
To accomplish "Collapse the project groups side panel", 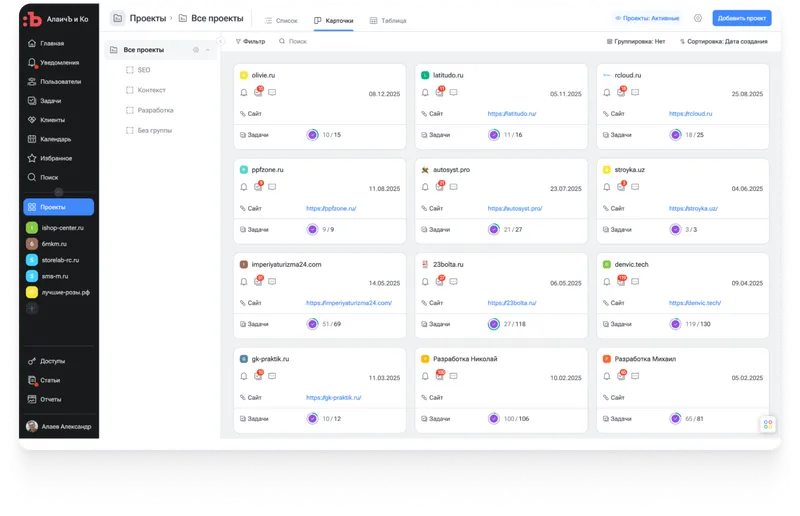I will point(220,41).
